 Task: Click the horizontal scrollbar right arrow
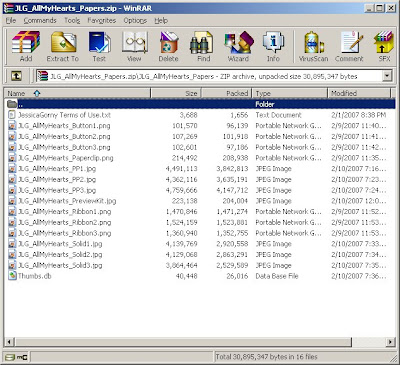[x=391, y=342]
